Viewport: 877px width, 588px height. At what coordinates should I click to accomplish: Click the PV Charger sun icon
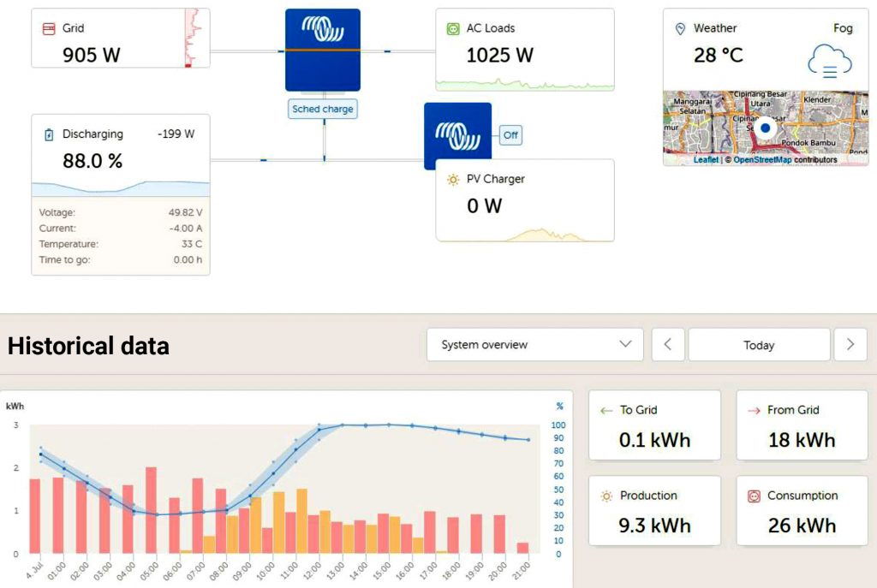click(x=452, y=180)
